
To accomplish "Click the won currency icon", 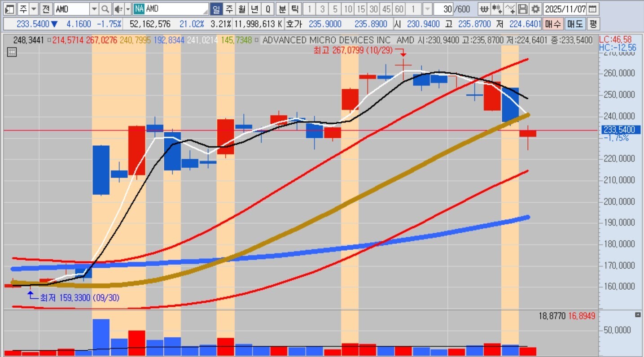I will pos(484,9).
